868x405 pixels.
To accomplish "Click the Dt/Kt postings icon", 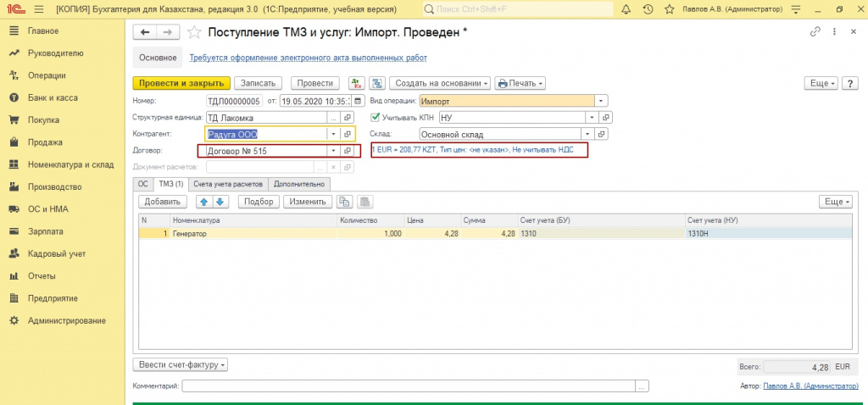I will point(357,83).
